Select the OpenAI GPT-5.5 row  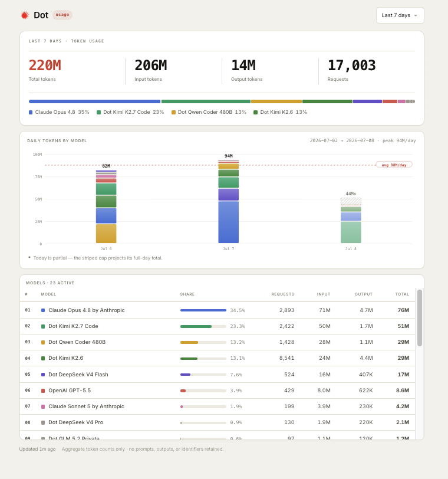218,391
